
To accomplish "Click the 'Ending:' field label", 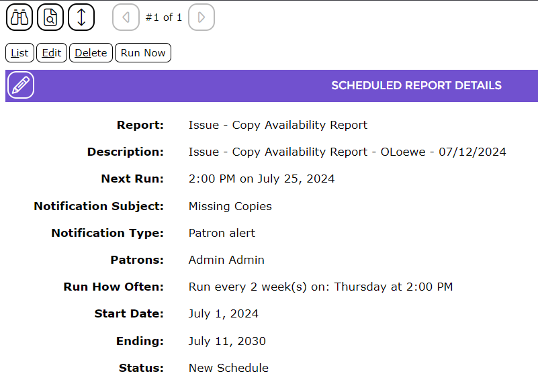I will [140, 341].
